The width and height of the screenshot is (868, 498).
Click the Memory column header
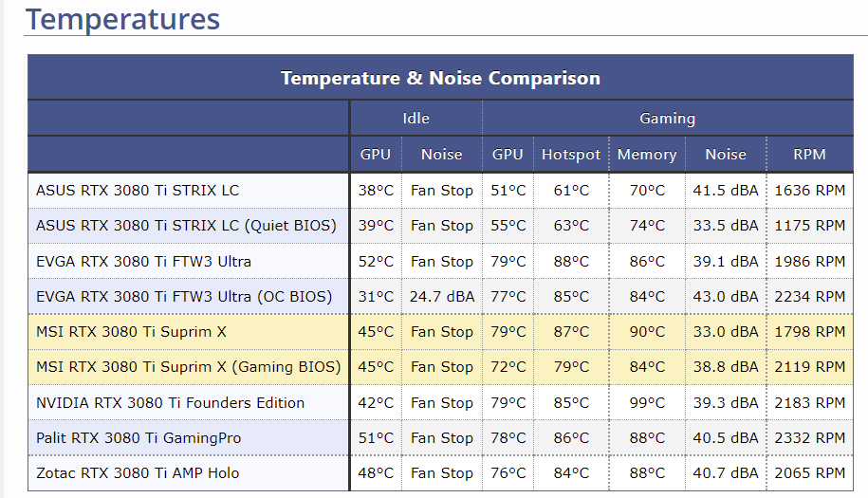pos(647,155)
